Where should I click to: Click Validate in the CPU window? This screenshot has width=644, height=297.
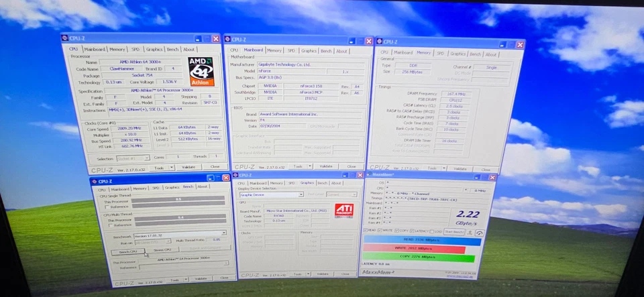point(189,167)
